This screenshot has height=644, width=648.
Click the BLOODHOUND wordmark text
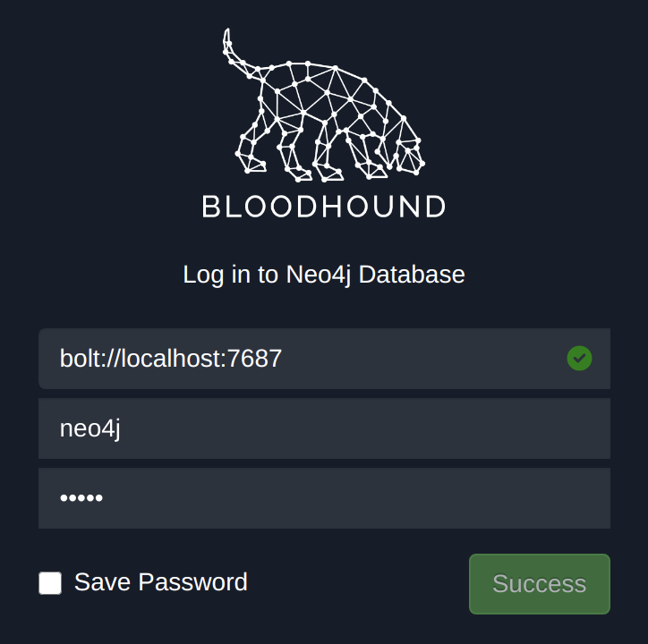point(323,207)
